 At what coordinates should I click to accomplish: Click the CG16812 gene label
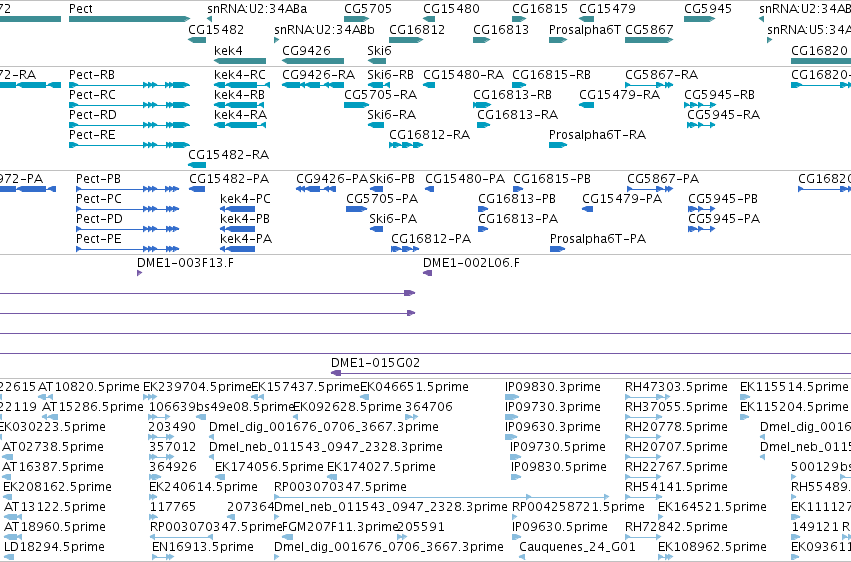click(417, 30)
